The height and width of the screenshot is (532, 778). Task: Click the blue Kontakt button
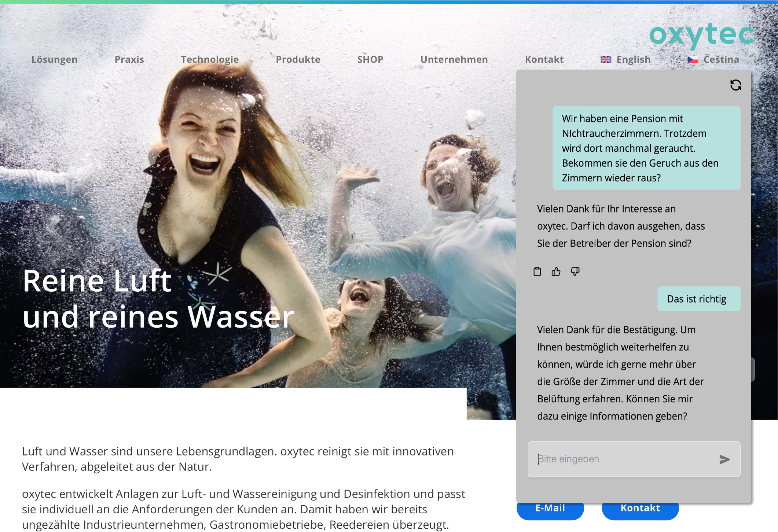[640, 510]
